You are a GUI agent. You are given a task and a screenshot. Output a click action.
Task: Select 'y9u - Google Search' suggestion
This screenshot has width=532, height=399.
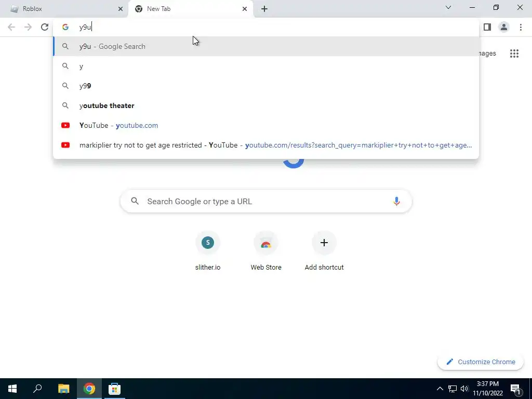(266, 46)
